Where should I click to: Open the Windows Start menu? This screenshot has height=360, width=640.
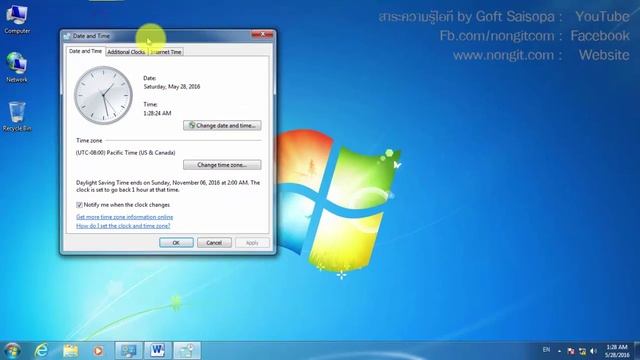click(12, 351)
